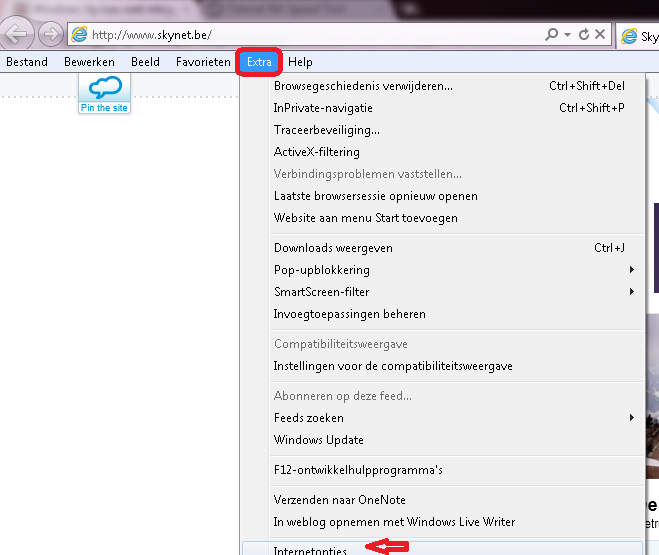Open the Help menu

300,62
